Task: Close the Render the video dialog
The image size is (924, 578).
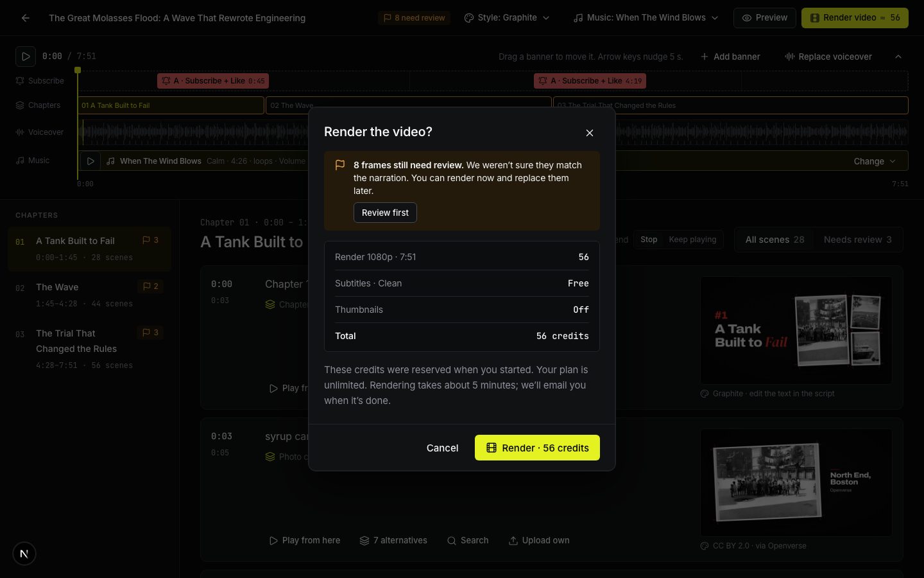Action: 590,133
